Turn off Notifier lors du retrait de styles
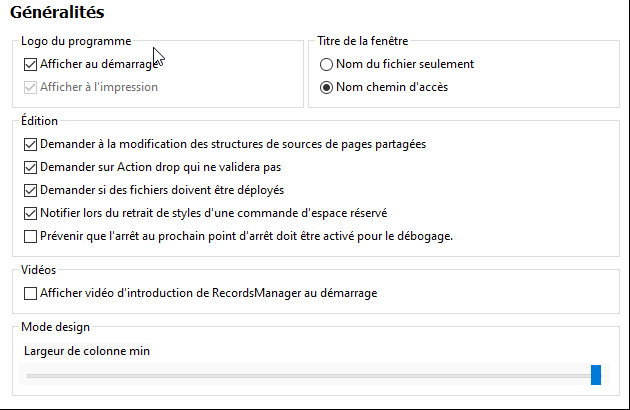This screenshot has width=630, height=410. 30,213
